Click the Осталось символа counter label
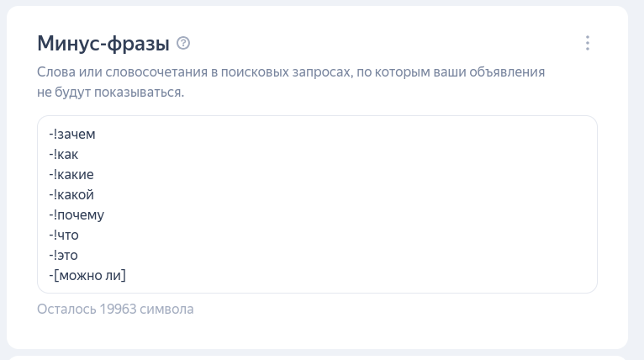644x360 pixels. pos(115,309)
